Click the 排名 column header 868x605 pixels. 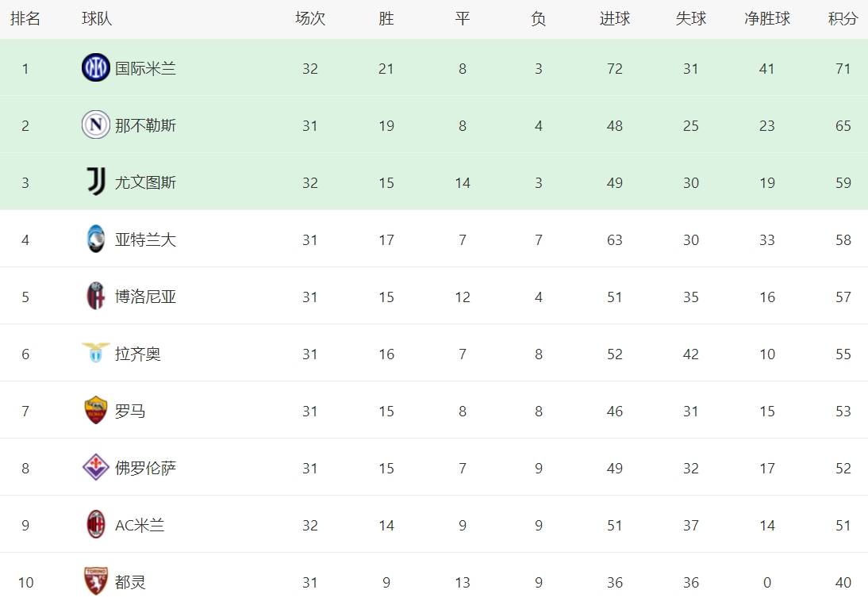pos(25,19)
